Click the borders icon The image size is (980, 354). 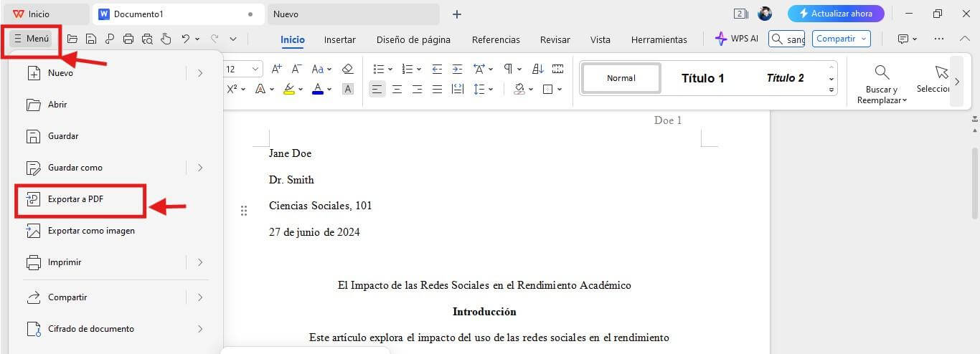pyautogui.click(x=548, y=90)
